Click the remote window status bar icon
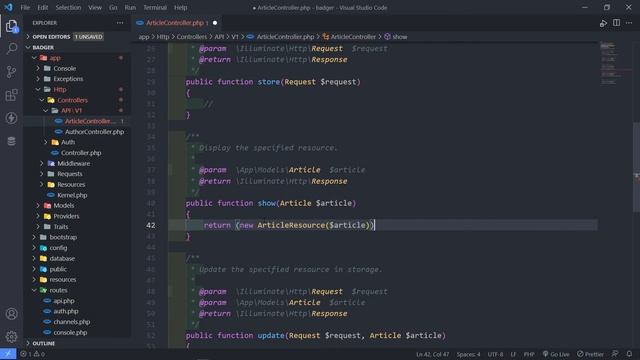640x360 pixels. (x=8, y=354)
